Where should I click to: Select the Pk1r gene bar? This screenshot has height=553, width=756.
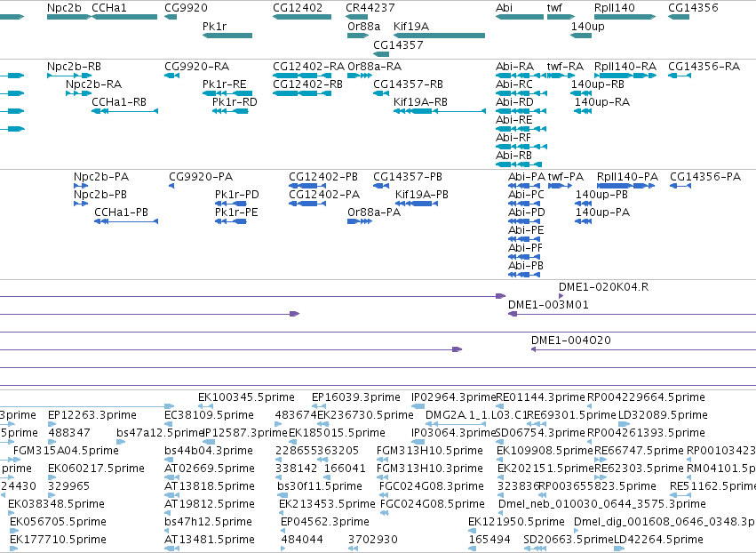(x=227, y=36)
